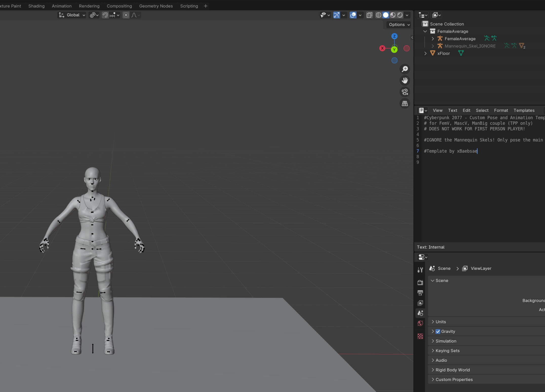This screenshot has height=392, width=545.
Task: Expand the xFloor outliner item
Action: click(425, 53)
